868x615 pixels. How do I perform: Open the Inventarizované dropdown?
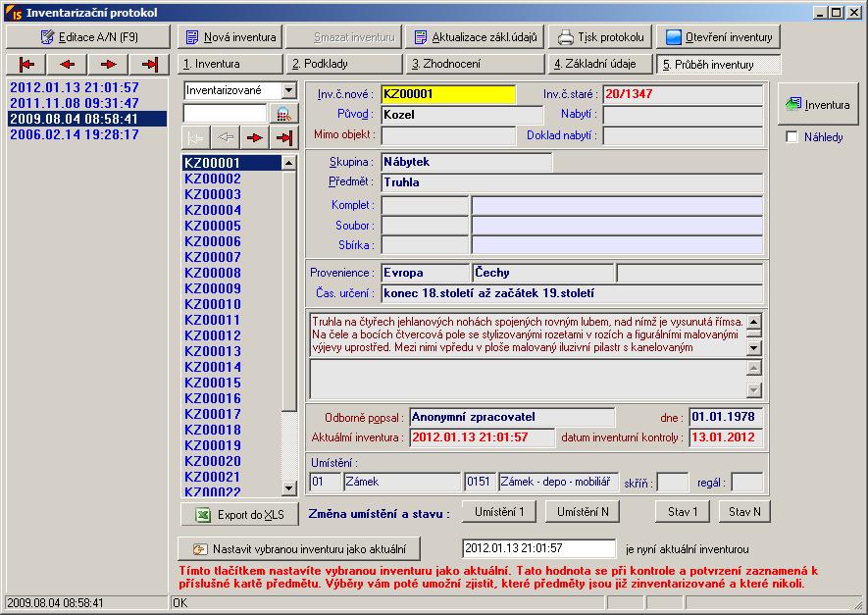[289, 90]
